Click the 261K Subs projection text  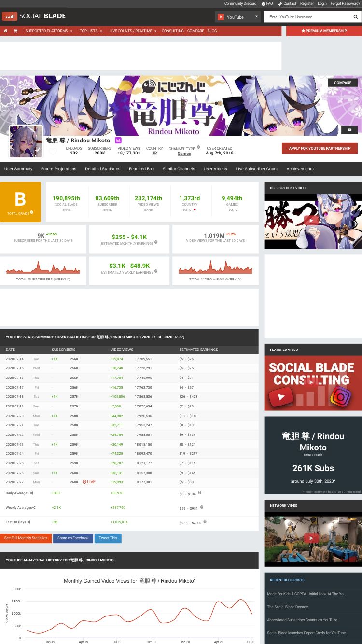tap(313, 468)
